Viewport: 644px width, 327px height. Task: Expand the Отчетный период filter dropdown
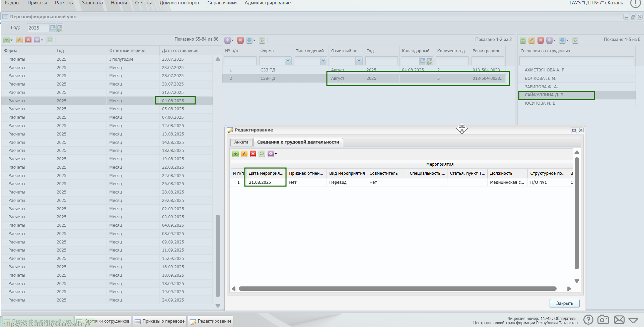(359, 61)
